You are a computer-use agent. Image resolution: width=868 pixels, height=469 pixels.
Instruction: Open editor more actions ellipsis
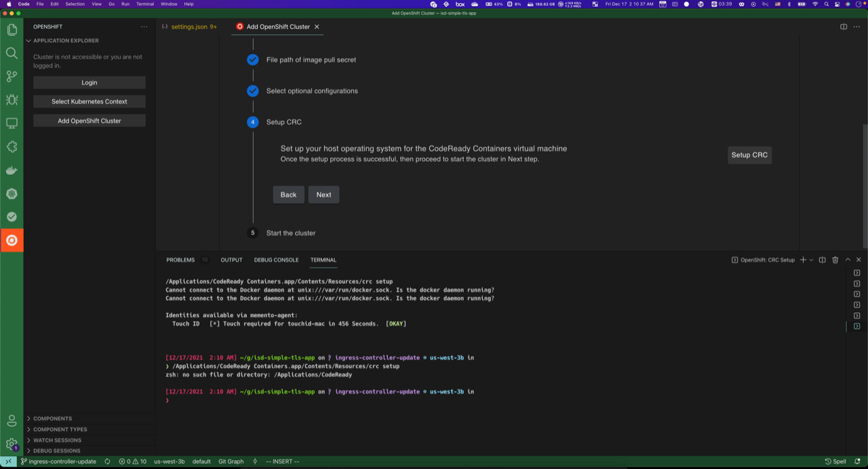pos(857,27)
